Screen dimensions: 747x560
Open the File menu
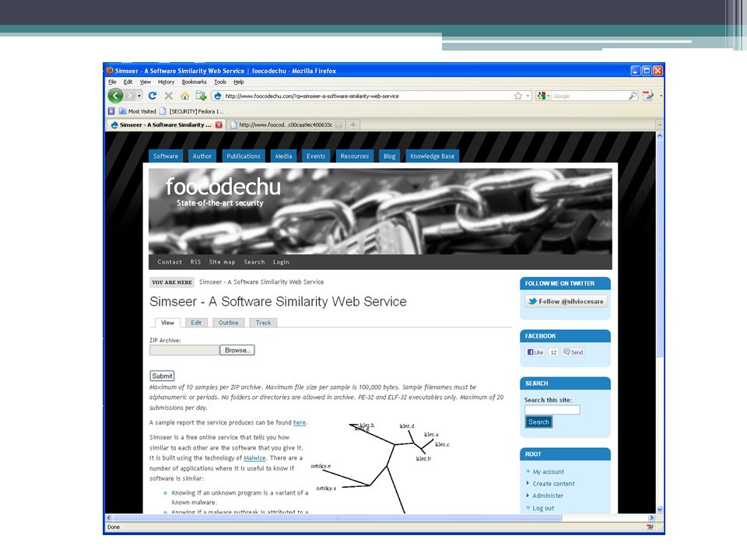click(x=112, y=82)
